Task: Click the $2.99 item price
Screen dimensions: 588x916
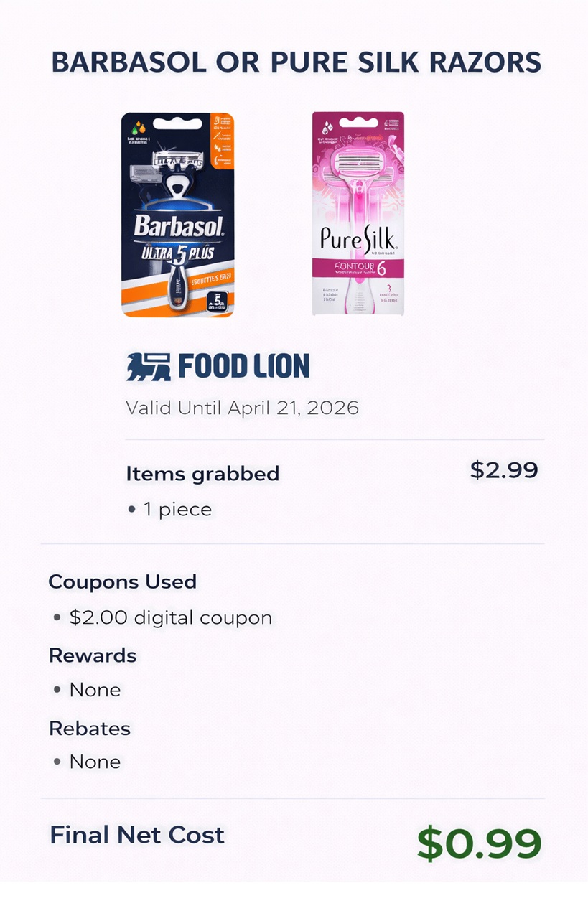Action: pos(504,470)
